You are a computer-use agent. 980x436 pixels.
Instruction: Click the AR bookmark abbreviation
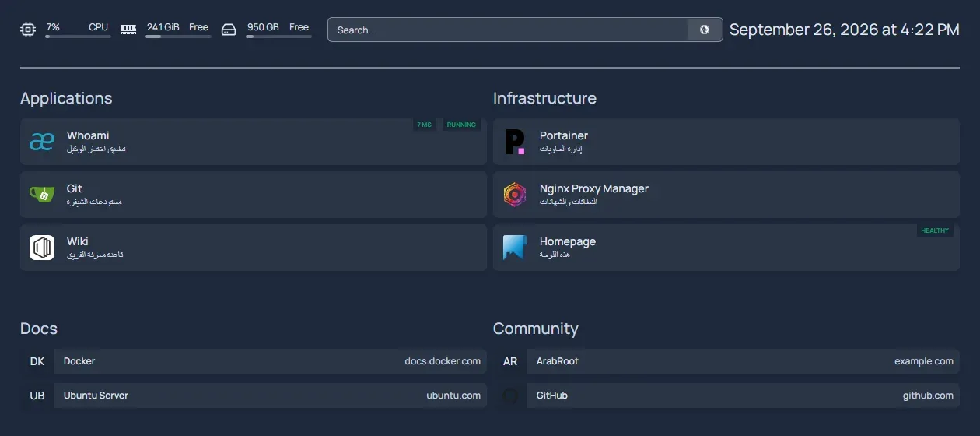coord(510,361)
